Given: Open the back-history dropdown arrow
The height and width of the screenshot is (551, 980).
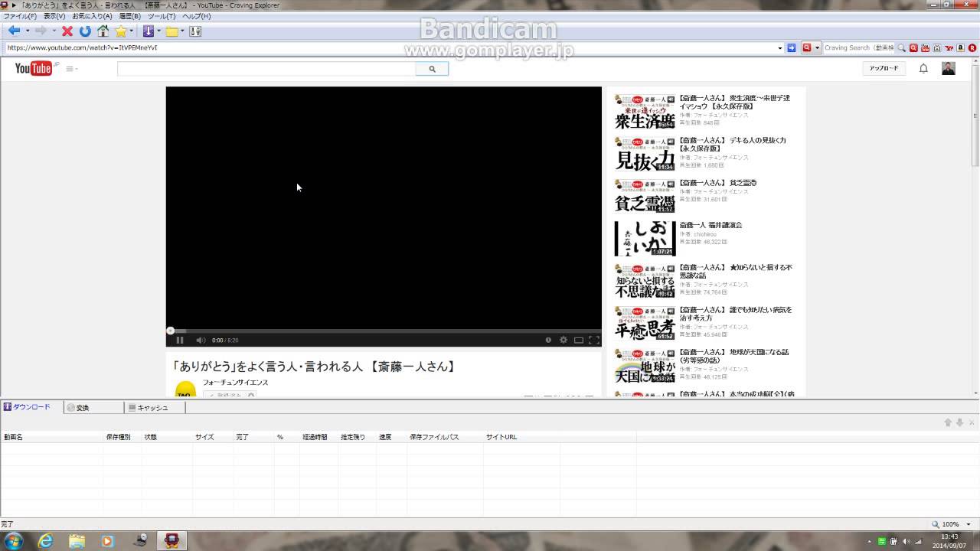Looking at the screenshot, I should (x=27, y=31).
